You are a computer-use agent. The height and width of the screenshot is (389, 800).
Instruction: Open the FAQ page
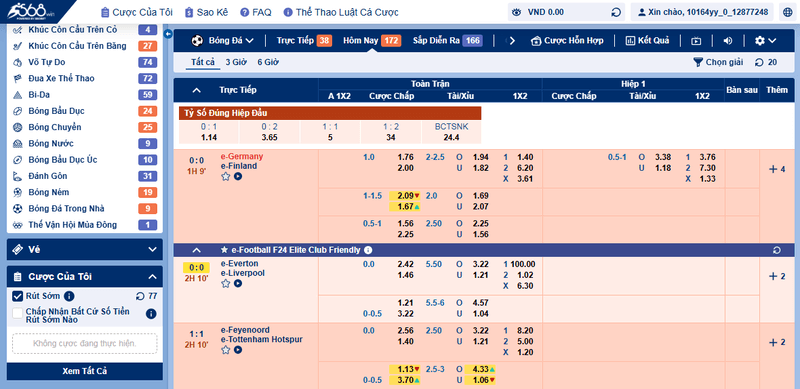tap(256, 12)
